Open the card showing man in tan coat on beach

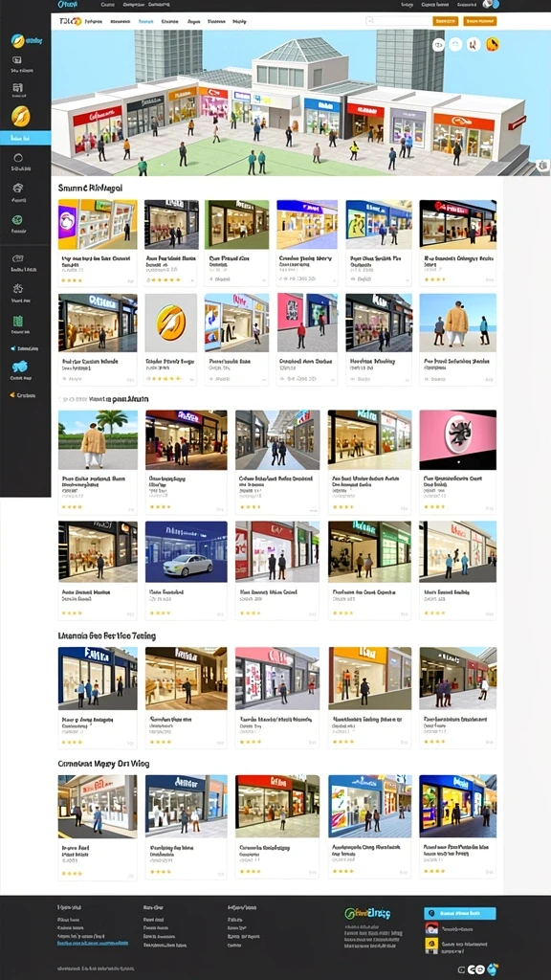point(458,340)
